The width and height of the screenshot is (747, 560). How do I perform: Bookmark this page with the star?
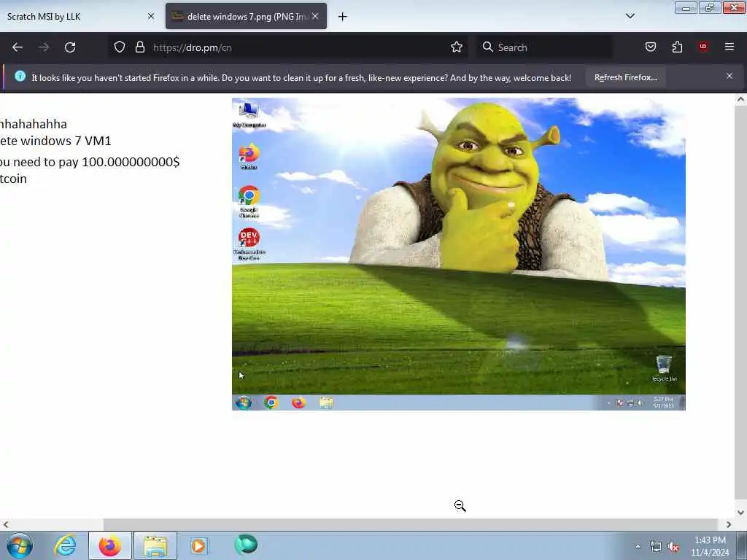coord(457,47)
